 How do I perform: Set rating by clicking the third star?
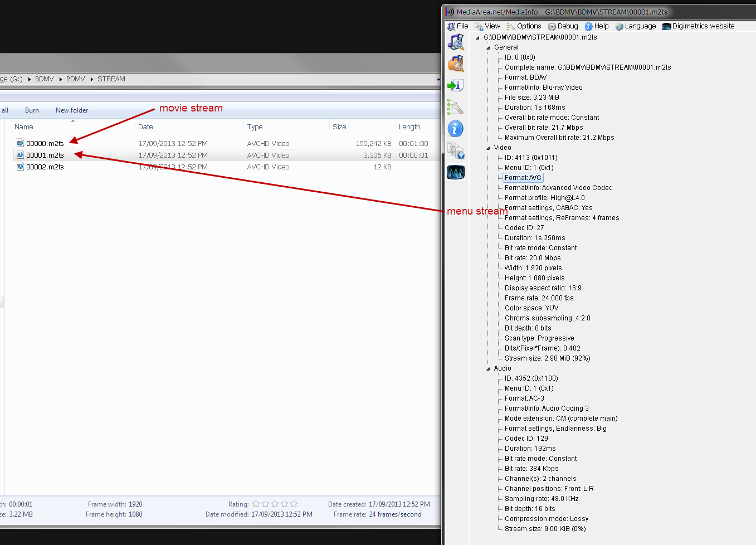click(x=275, y=504)
